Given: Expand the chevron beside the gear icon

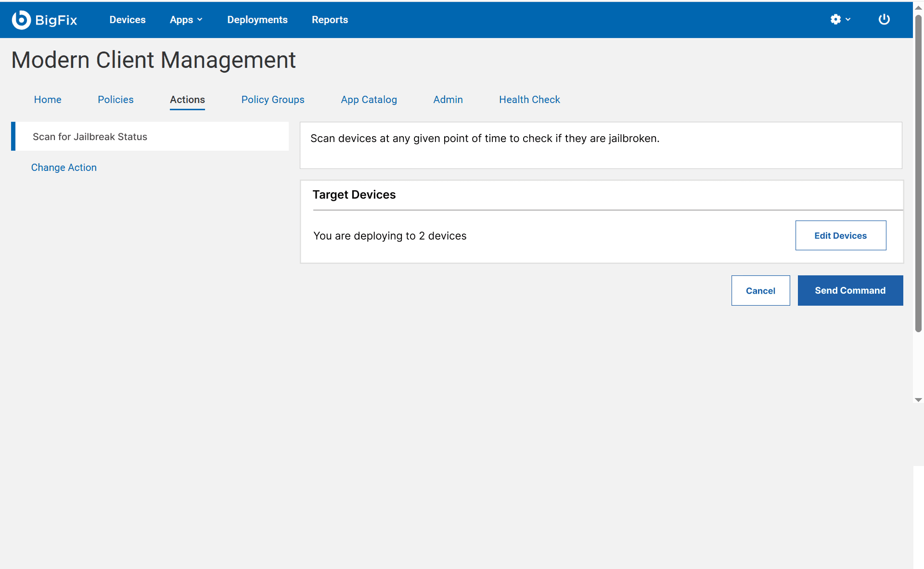Looking at the screenshot, I should pos(848,19).
